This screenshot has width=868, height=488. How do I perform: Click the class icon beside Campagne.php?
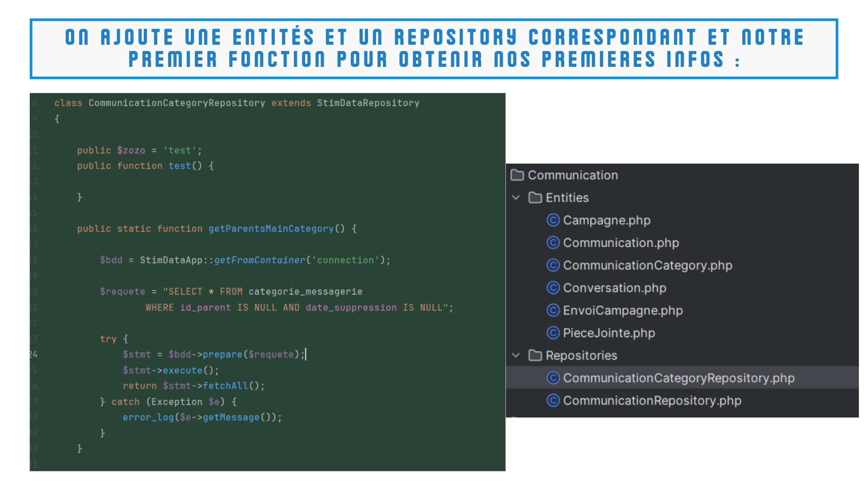click(x=553, y=220)
